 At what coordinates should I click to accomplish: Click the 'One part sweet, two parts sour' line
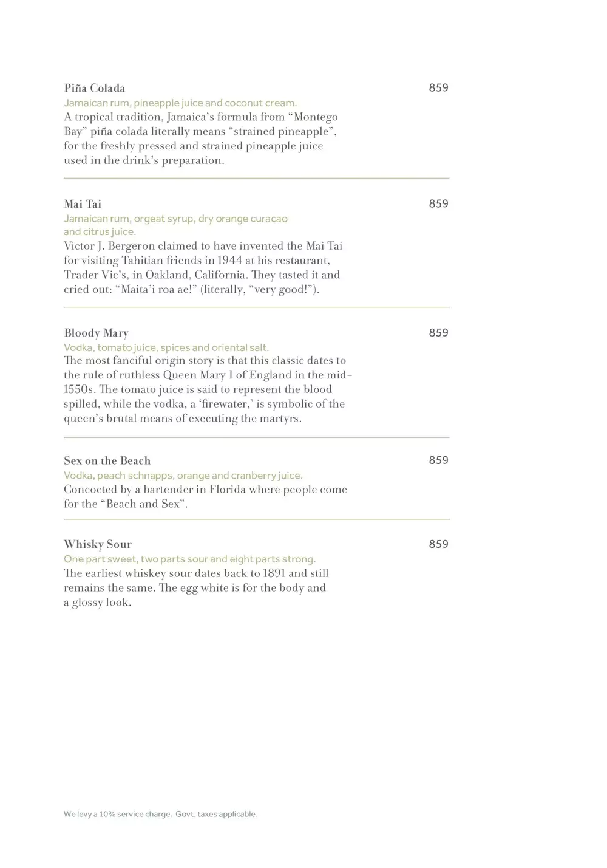click(x=189, y=559)
